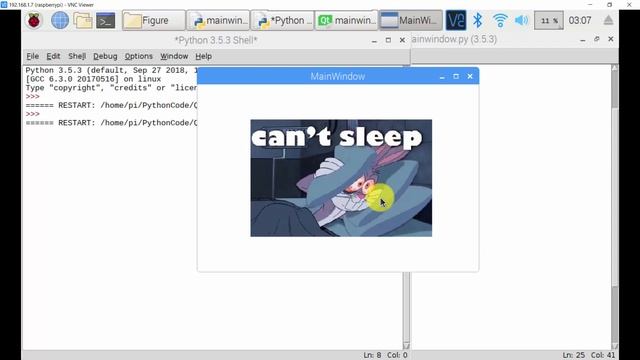The height and width of the screenshot is (360, 640).
Task: Open the volume speaker control
Action: click(x=521, y=20)
